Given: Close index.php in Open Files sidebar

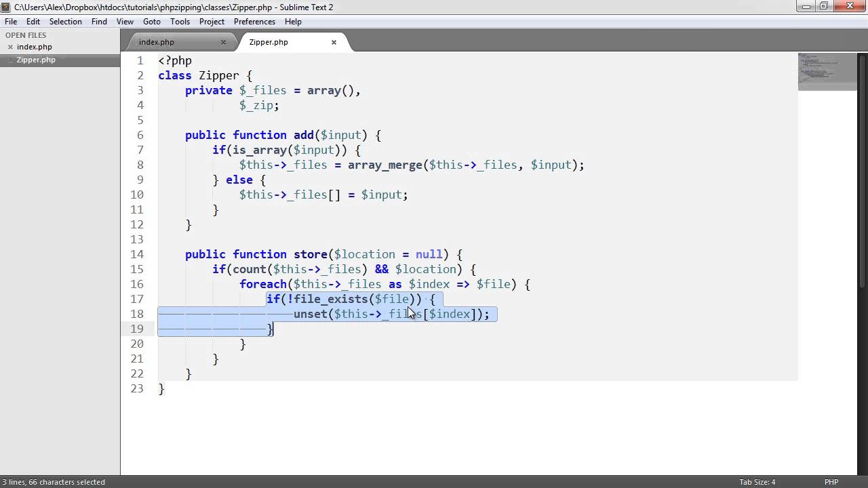Looking at the screenshot, I should pyautogui.click(x=10, y=47).
